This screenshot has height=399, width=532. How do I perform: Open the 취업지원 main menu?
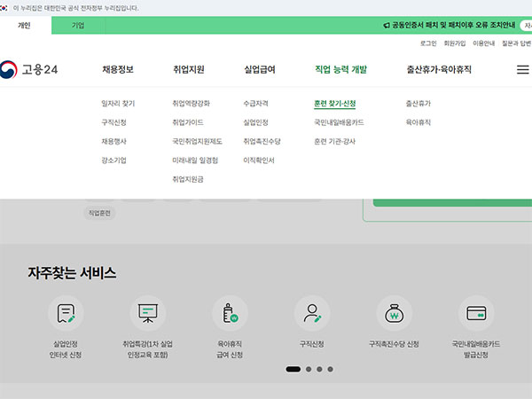[x=189, y=69]
